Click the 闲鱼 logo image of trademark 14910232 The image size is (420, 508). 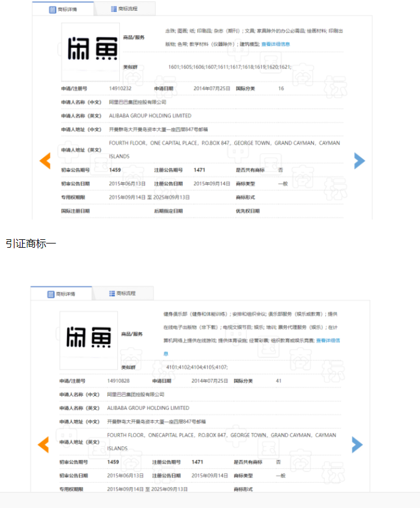click(90, 52)
